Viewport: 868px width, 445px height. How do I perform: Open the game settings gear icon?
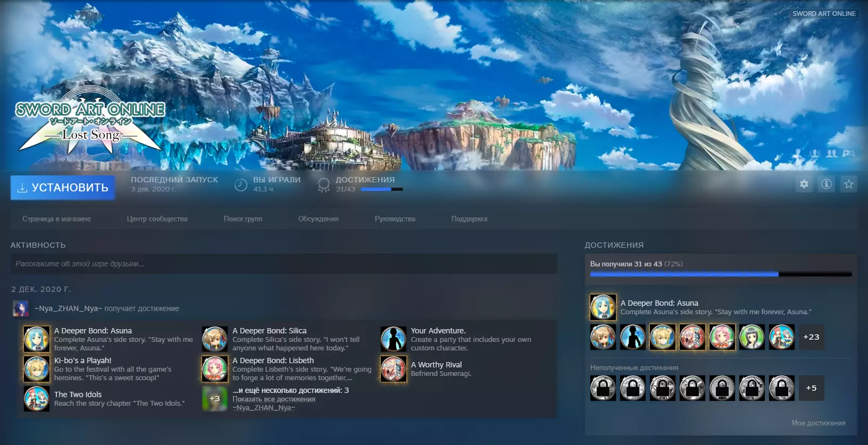(804, 184)
